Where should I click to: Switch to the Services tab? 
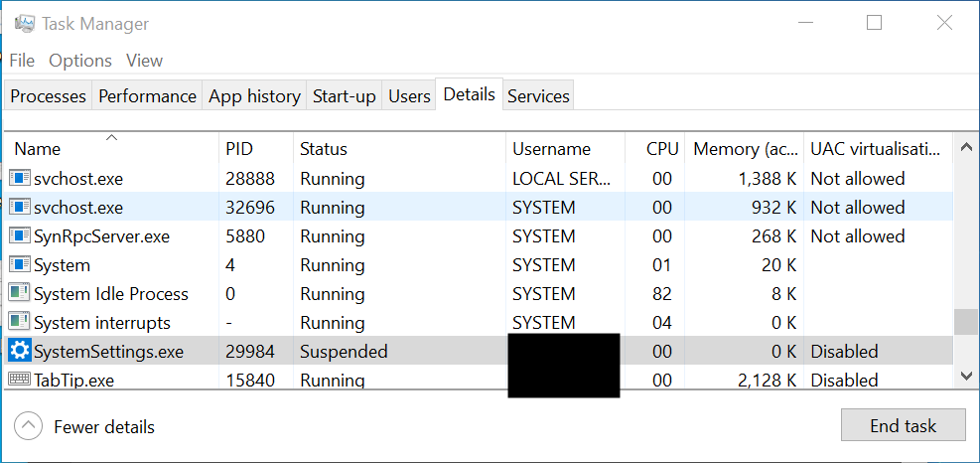point(538,96)
